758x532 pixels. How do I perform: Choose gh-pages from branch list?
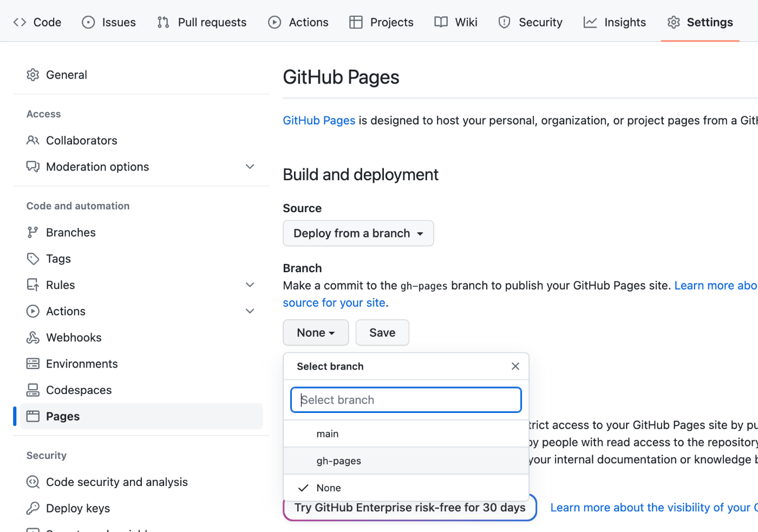406,461
